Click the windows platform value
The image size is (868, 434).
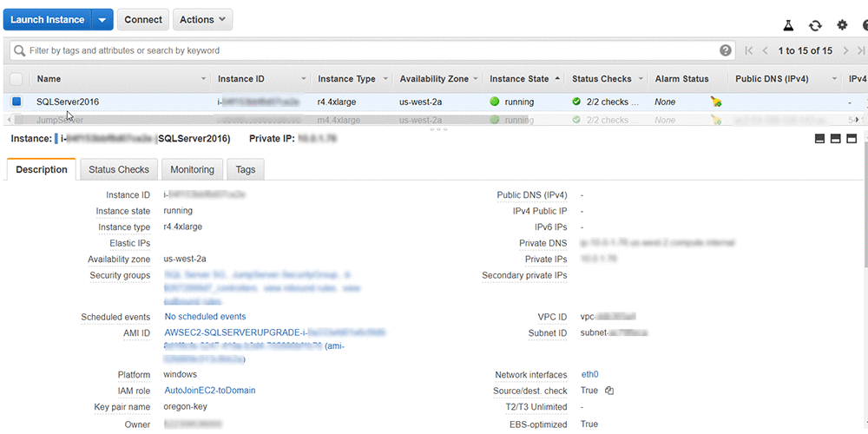point(180,374)
